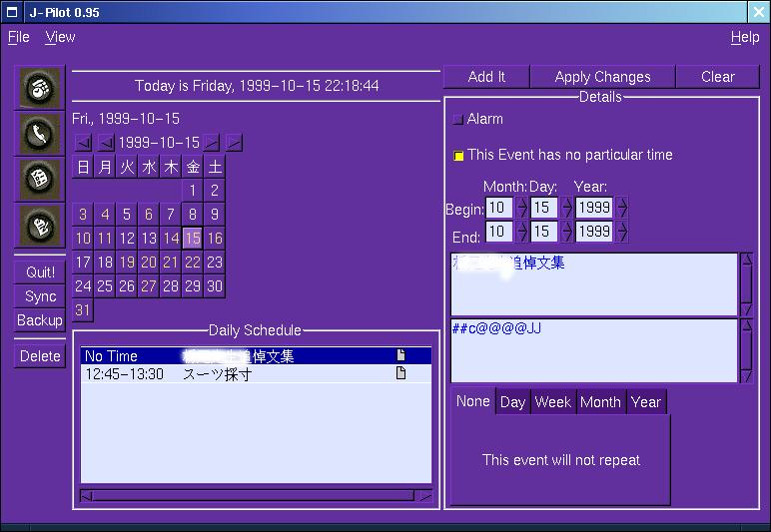Close the J-Pilot window
Screen dimensions: 771x532
[759, 12]
